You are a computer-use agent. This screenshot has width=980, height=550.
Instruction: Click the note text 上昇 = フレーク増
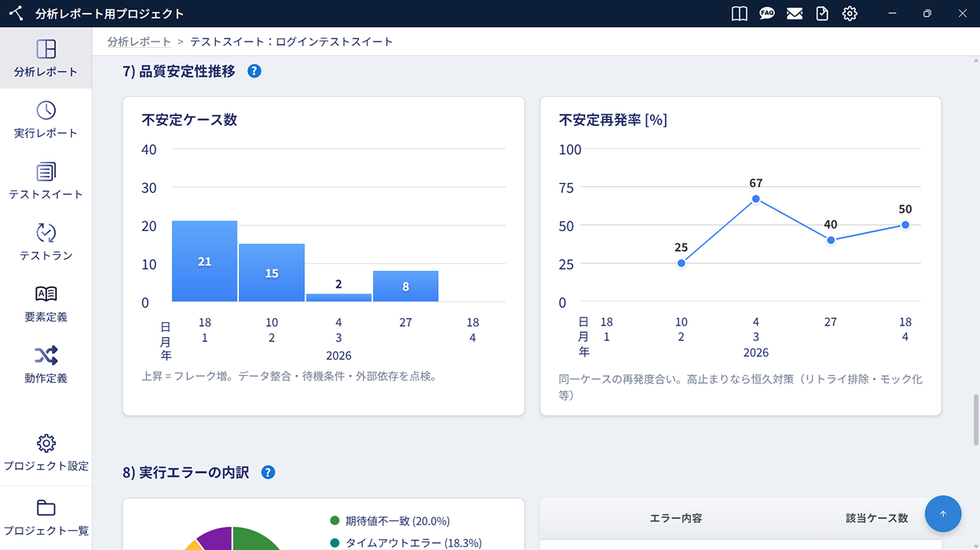289,376
